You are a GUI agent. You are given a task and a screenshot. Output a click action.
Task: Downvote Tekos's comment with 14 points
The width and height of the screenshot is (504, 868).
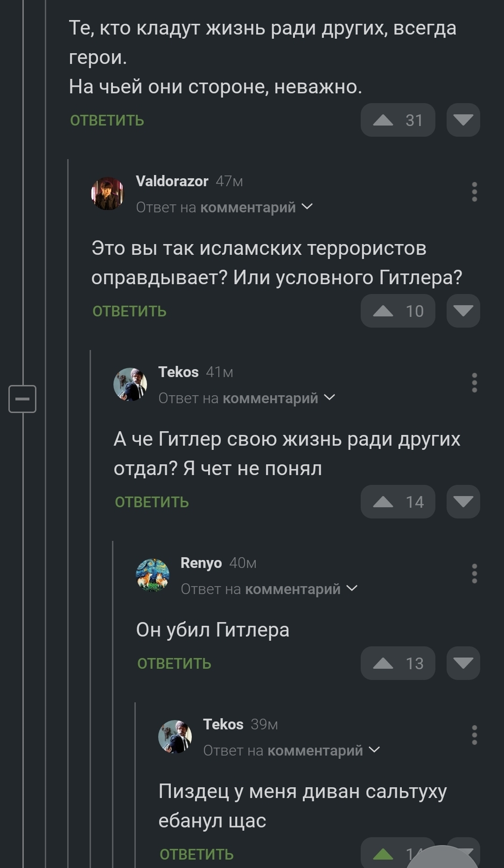coord(463,502)
